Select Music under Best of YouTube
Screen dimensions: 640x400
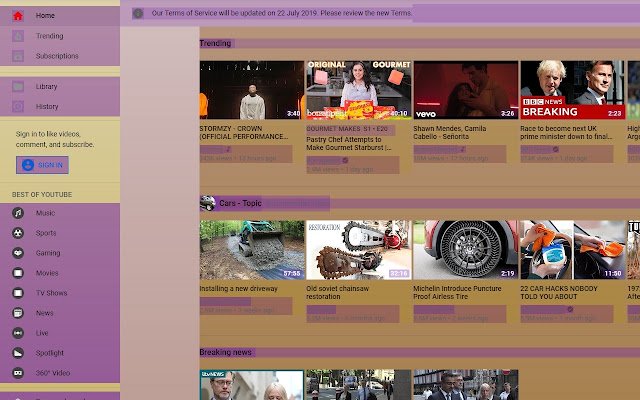point(60,213)
